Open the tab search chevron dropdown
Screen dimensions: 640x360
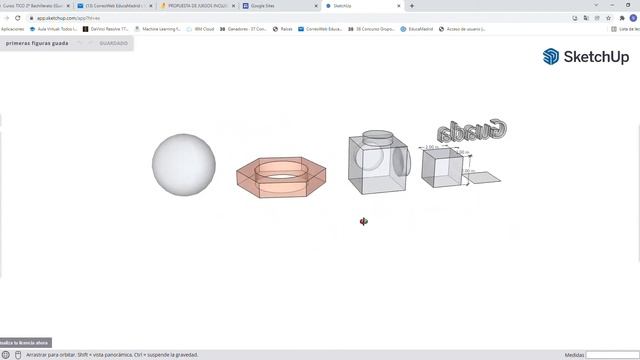596,5
